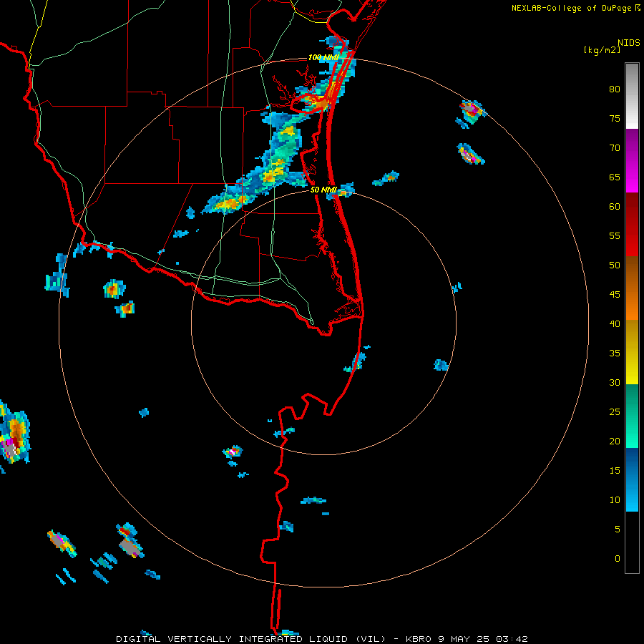Click the legend value 45
Screen dimensions: 644x644
pyautogui.click(x=615, y=295)
